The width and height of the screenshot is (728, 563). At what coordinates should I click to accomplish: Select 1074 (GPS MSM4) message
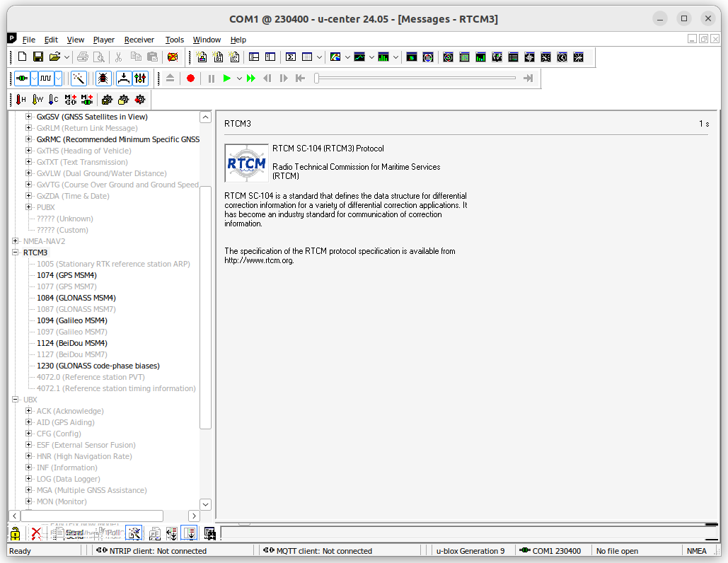(67, 275)
